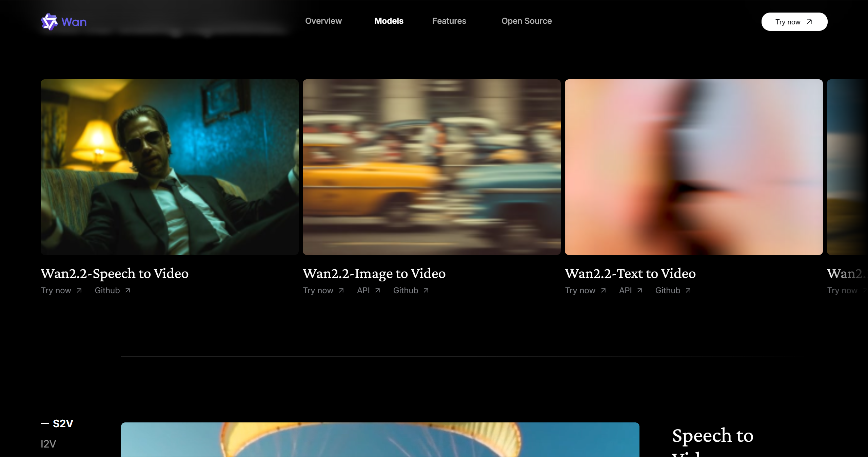Click arrow icon beside Speech to Video Try now

point(79,290)
